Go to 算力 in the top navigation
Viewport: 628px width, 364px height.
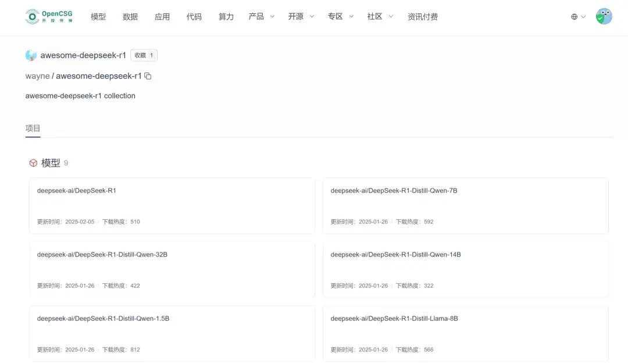226,17
